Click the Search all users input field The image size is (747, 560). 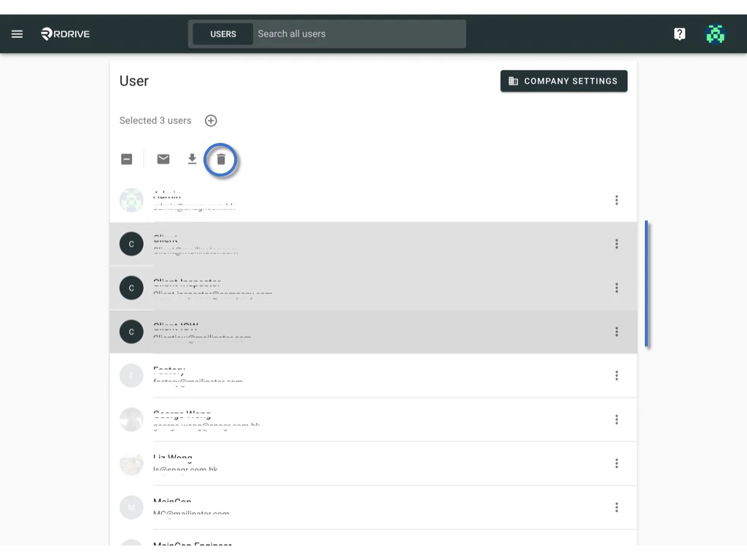(357, 34)
